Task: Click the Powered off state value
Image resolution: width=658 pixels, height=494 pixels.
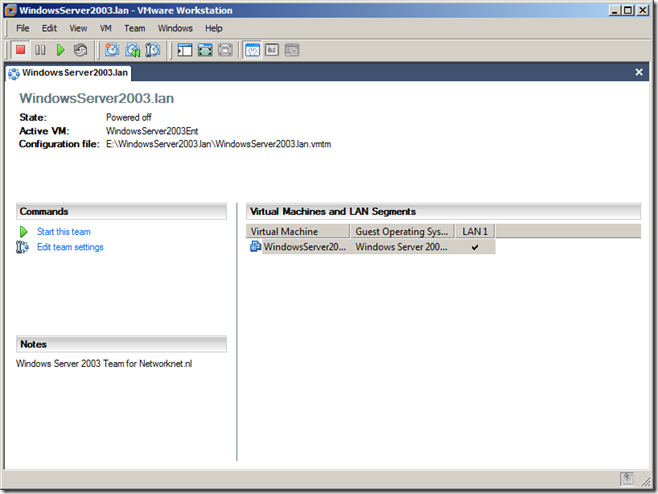Action: pyautogui.click(x=128, y=117)
